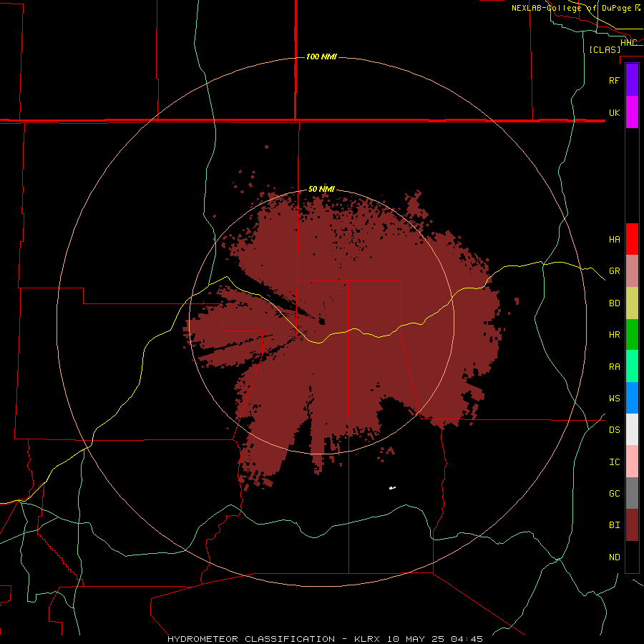
Task: Click the 100 NMI range ring label
Action: (321, 57)
